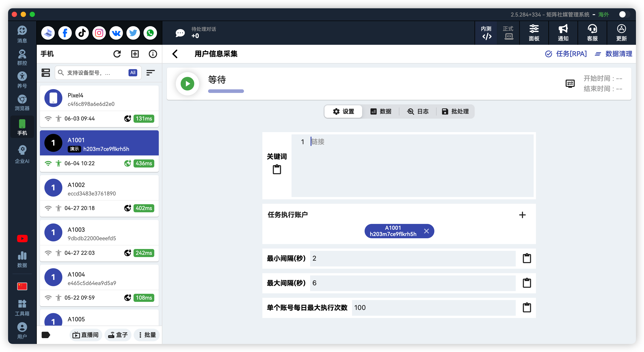
Task: Select the A1002 device card
Action: (x=99, y=196)
